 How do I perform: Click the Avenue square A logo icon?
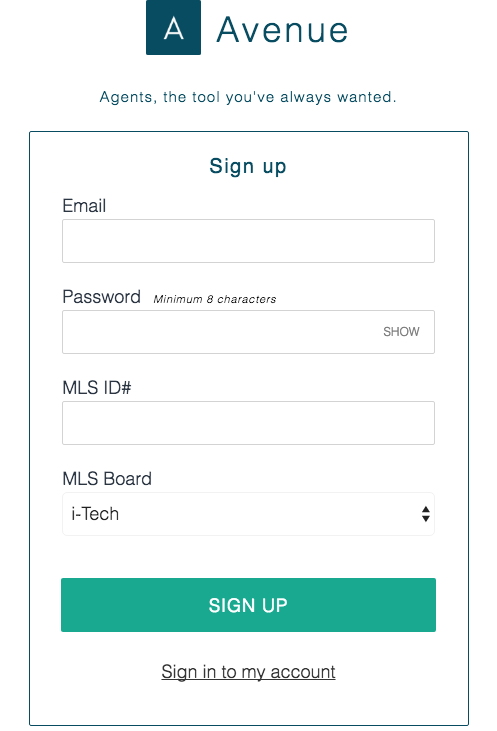[173, 28]
